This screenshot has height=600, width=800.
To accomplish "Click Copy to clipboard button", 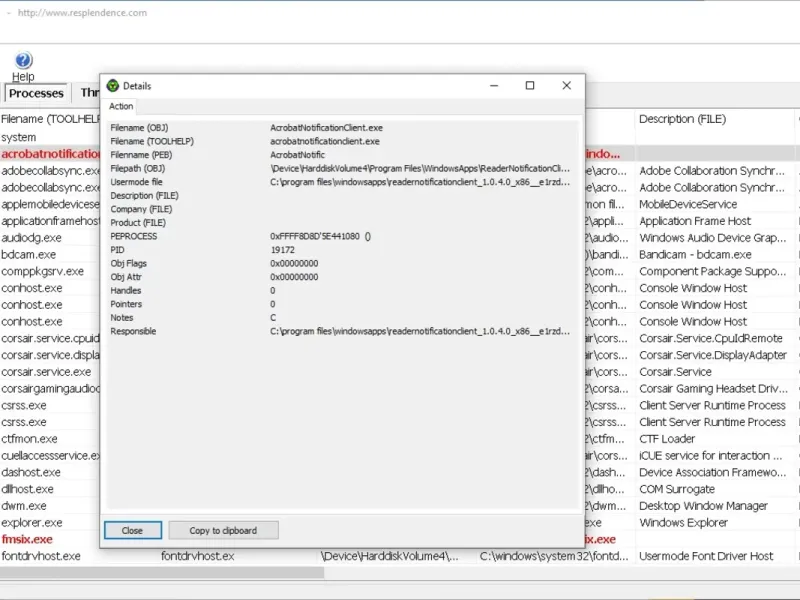I will [x=223, y=530].
